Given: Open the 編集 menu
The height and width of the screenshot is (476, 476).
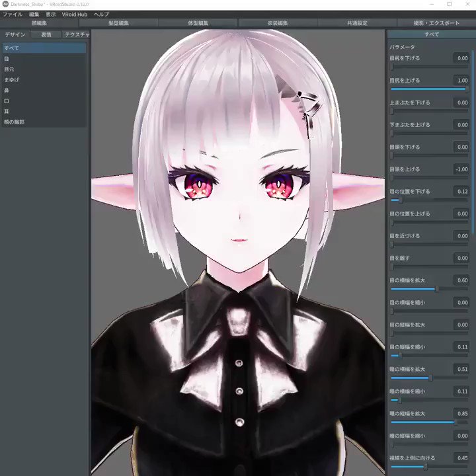Looking at the screenshot, I should point(34,15).
